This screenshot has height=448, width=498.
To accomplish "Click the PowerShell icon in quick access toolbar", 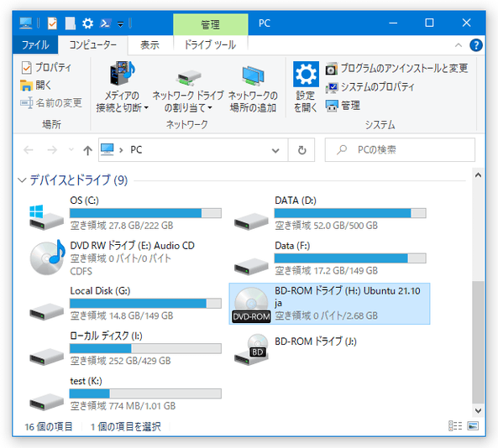I will pyautogui.click(x=105, y=23).
